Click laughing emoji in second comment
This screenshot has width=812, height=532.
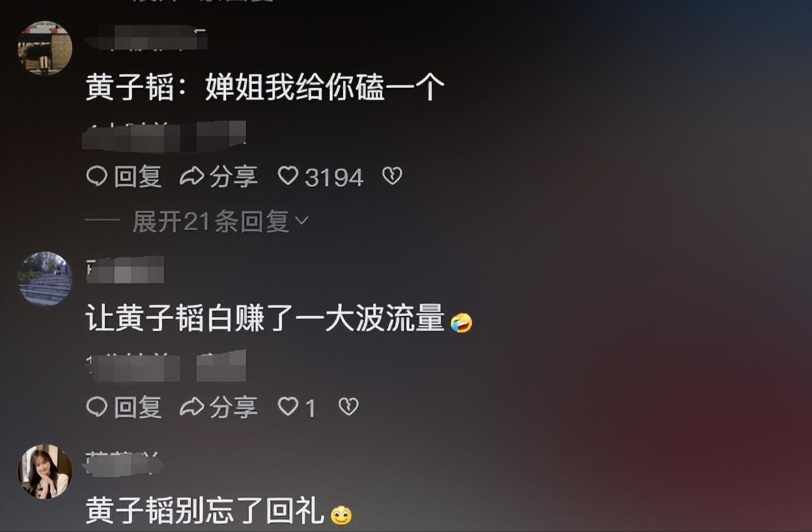[461, 323]
